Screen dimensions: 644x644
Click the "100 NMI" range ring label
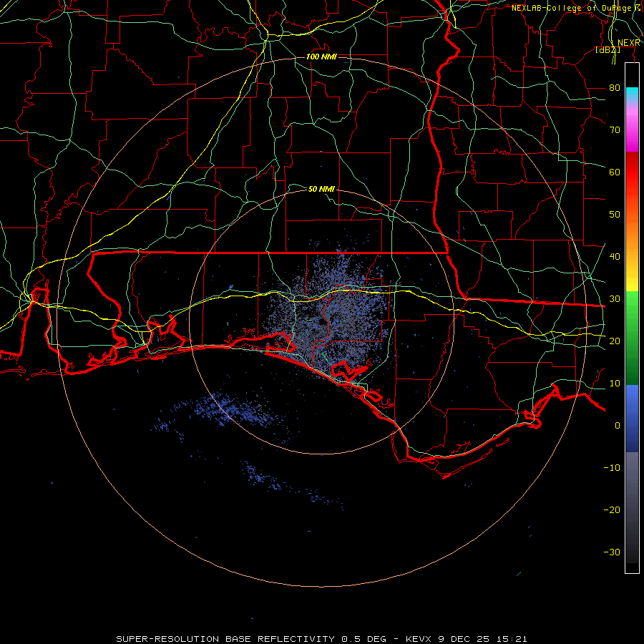321,57
